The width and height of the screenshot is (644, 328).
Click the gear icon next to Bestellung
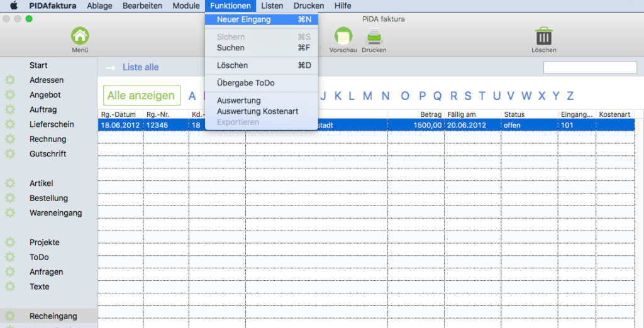10,198
